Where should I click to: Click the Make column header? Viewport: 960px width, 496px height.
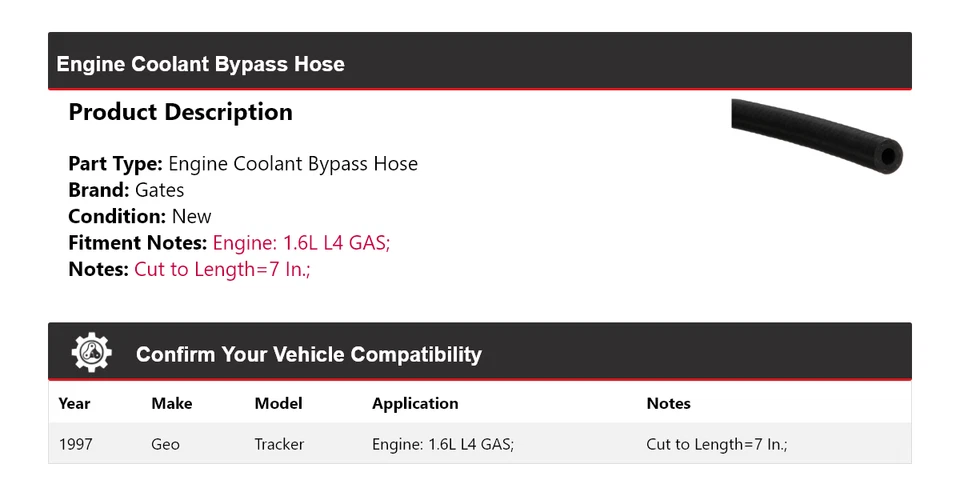pos(172,403)
